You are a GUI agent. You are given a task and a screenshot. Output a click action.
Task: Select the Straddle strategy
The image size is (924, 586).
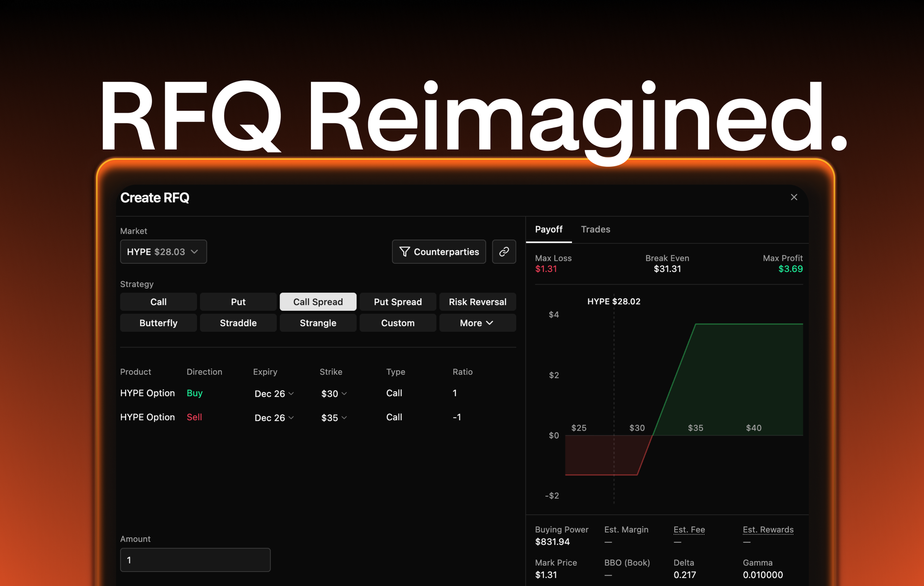[x=238, y=323]
